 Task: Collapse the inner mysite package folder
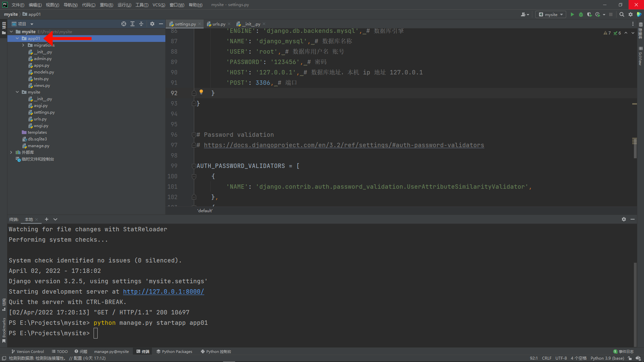point(17,92)
